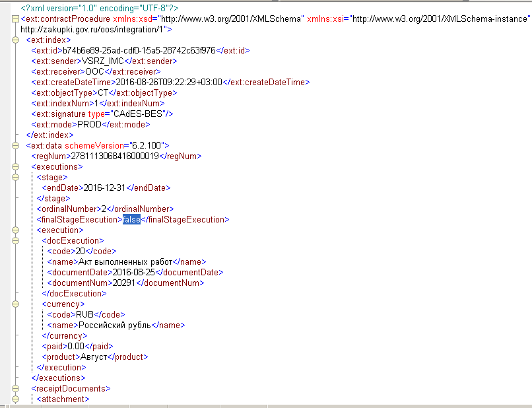Image resolution: width=532 pixels, height=408 pixels.
Task: Click the ext:mode value PROD
Action: click(x=89, y=124)
